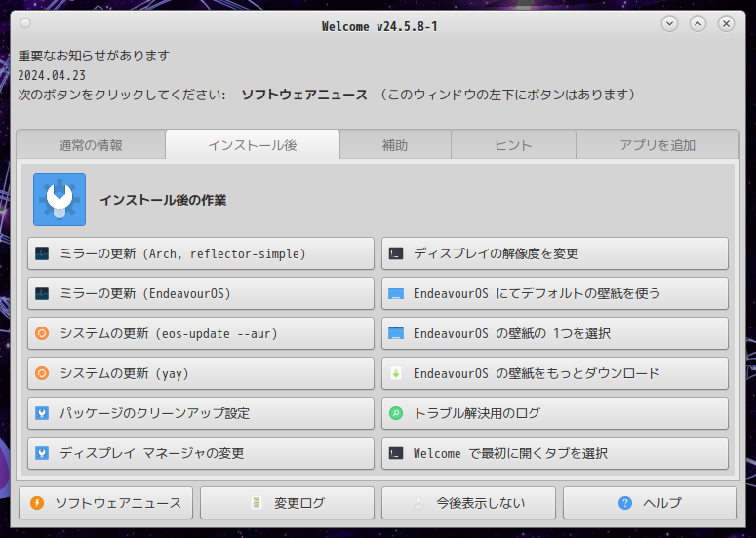Screen dimensions: 756x538
Task: Open the 補助 tab
Action: (x=395, y=145)
